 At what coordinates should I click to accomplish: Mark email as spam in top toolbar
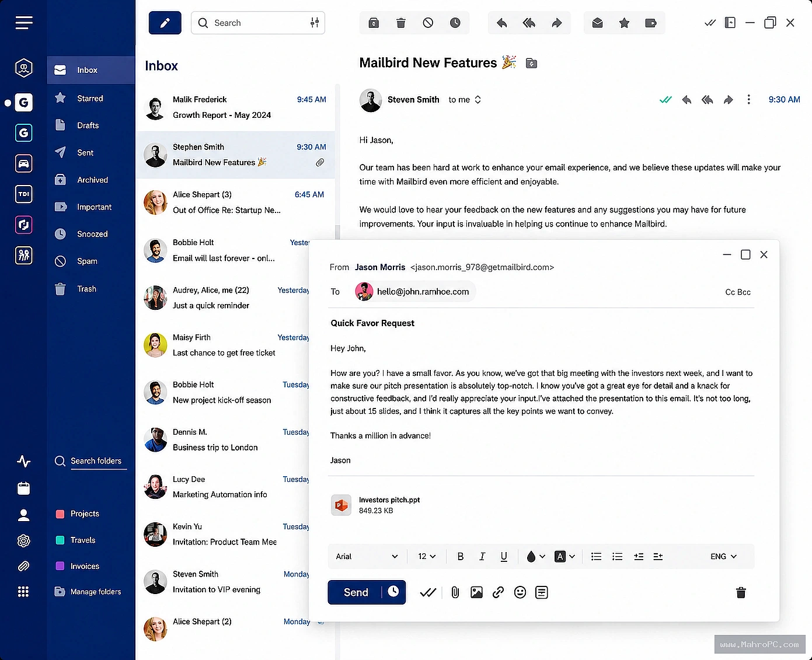pos(428,23)
